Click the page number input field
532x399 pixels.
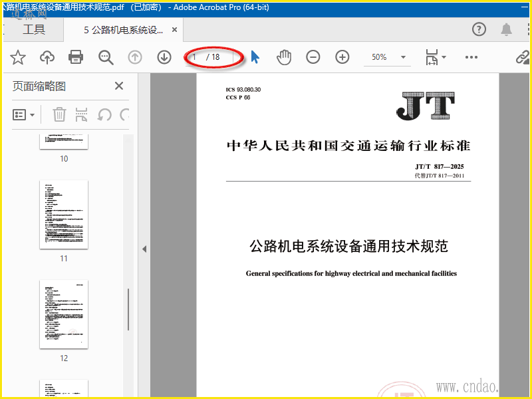(195, 57)
